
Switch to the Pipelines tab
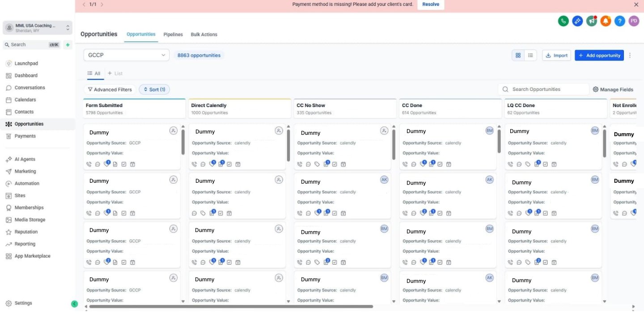pos(173,34)
